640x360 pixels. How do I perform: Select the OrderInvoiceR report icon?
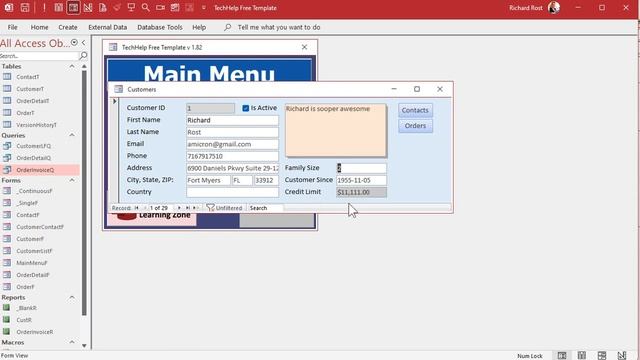point(7,331)
